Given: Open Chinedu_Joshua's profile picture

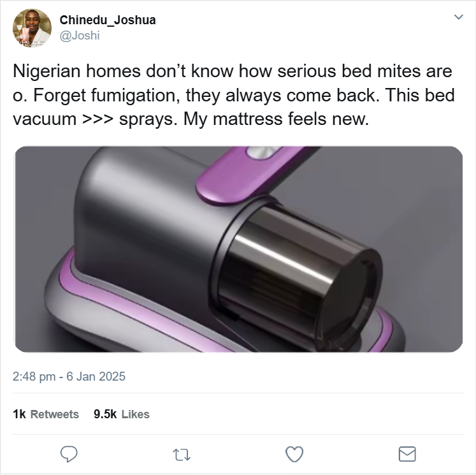Looking at the screenshot, I should pos(32,28).
